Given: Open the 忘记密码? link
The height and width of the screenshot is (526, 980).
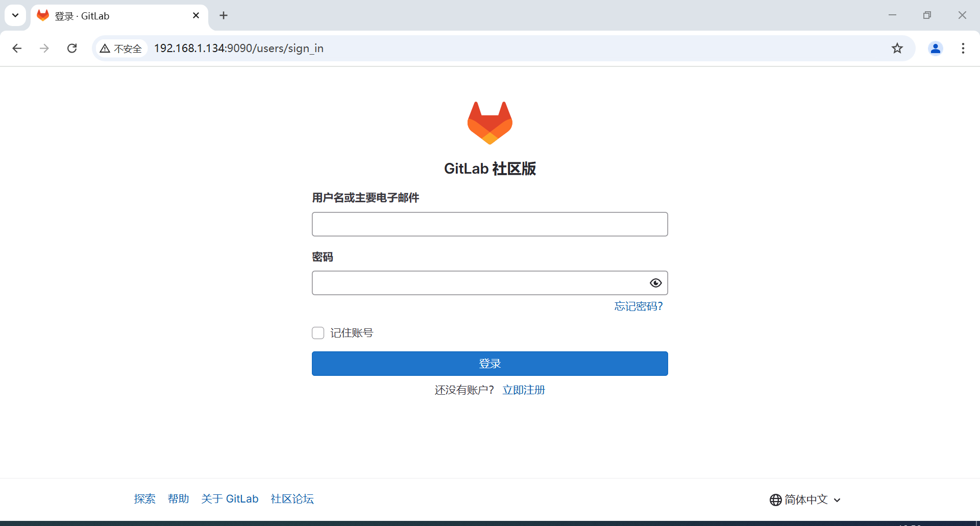Looking at the screenshot, I should [638, 306].
